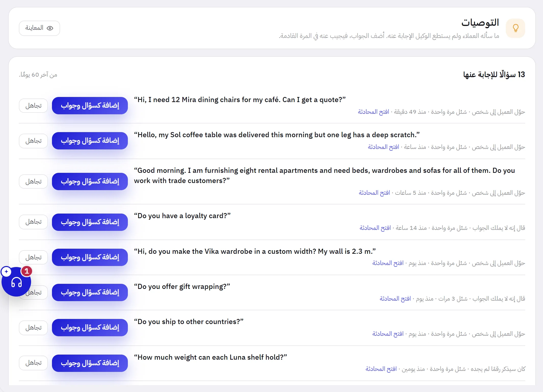Image resolution: width=543 pixels, height=392 pixels.
Task: Open conversation for international shipping question
Action: click(x=388, y=334)
